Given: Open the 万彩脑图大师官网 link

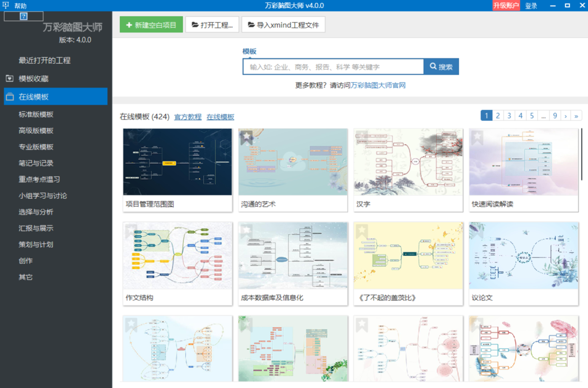Looking at the screenshot, I should [378, 85].
